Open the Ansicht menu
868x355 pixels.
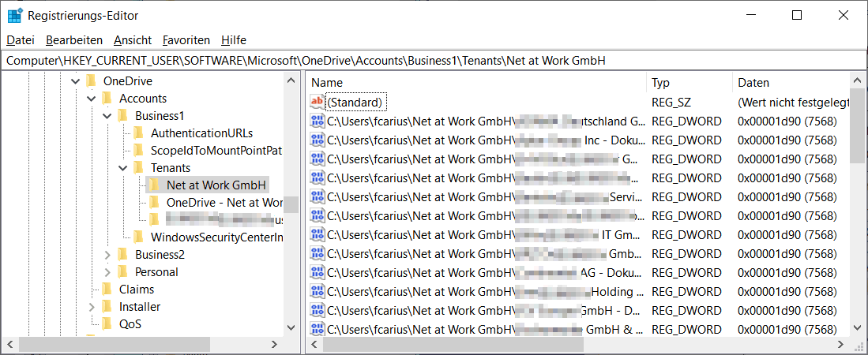pyautogui.click(x=133, y=39)
